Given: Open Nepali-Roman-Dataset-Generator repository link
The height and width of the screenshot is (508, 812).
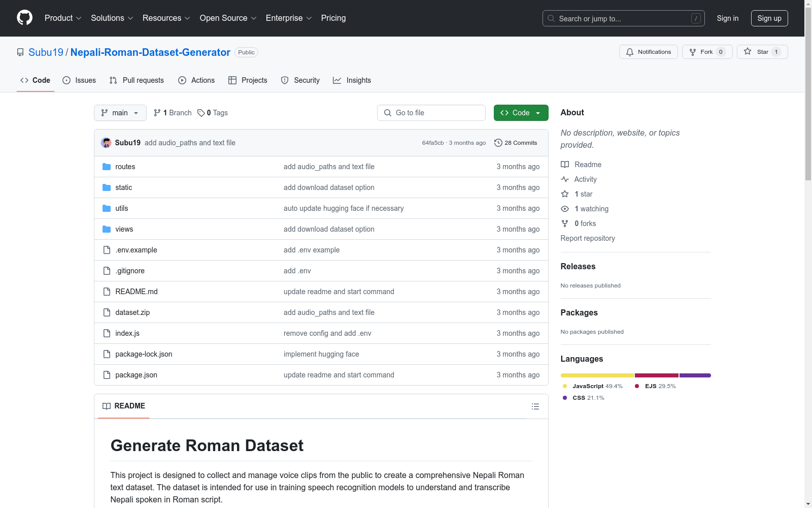Looking at the screenshot, I should (150, 52).
